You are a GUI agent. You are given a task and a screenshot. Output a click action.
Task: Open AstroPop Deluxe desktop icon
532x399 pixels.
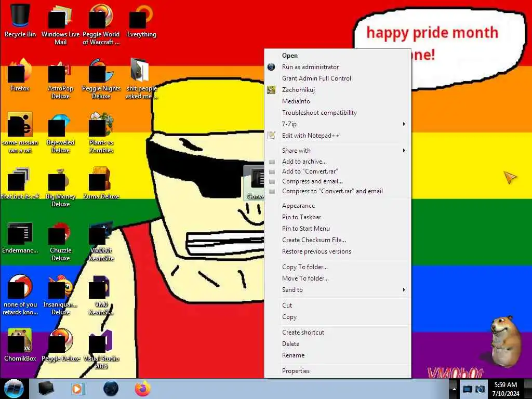tap(60, 79)
